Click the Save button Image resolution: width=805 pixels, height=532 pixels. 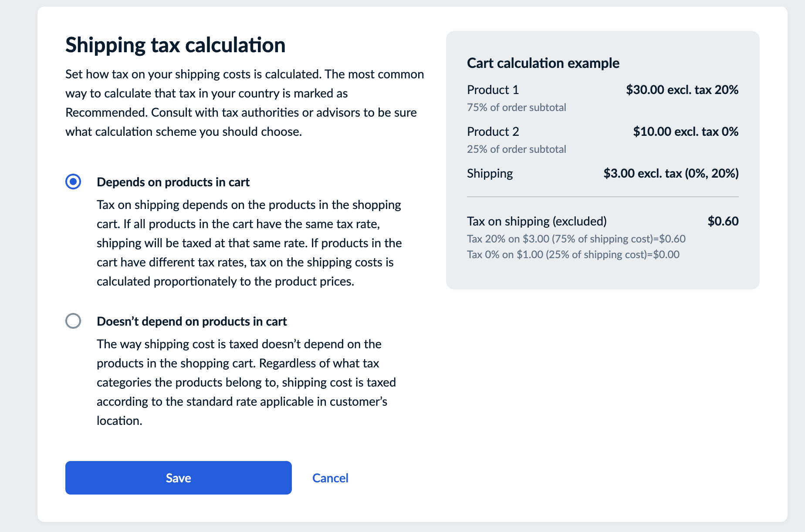pyautogui.click(x=178, y=478)
